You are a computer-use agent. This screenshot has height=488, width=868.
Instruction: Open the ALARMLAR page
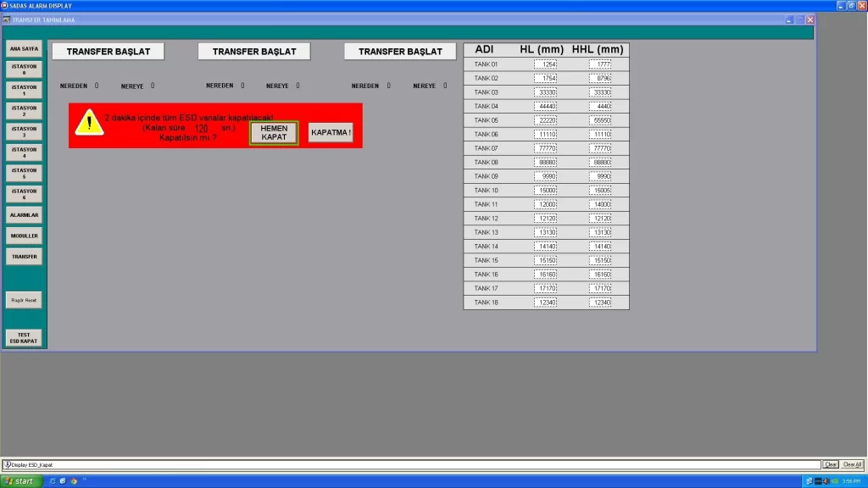point(24,215)
